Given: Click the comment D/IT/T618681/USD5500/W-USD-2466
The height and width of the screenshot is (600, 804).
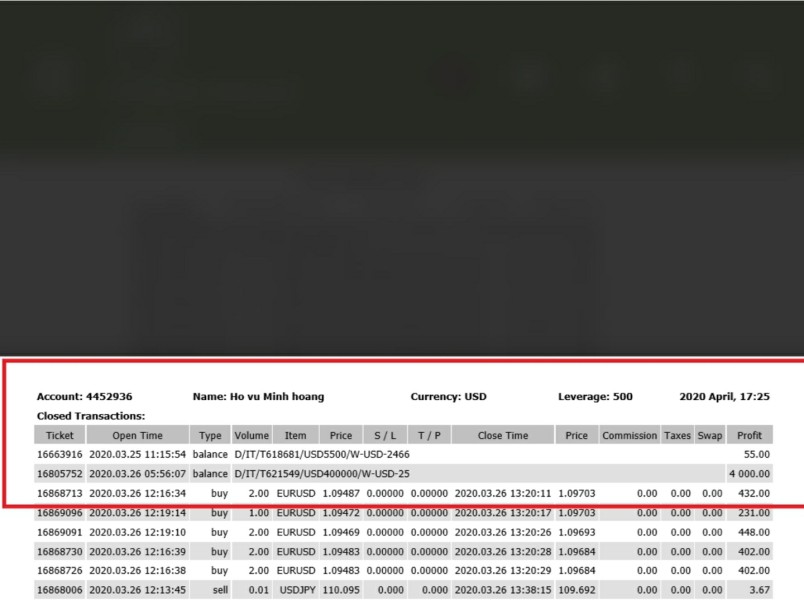Looking at the screenshot, I should coord(322,454).
